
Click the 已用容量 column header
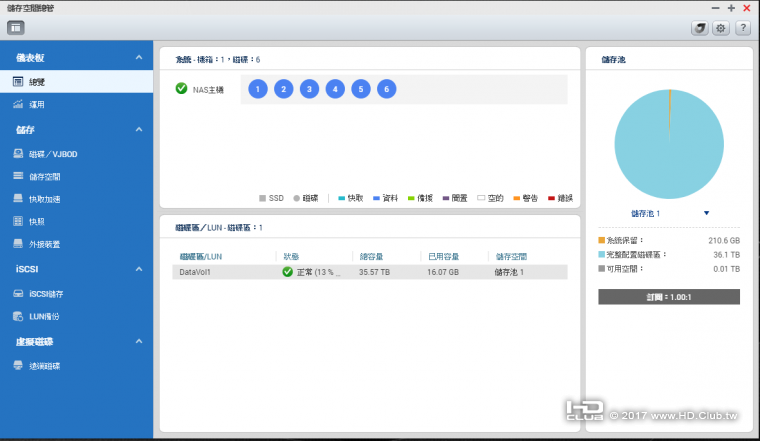[x=443, y=256]
